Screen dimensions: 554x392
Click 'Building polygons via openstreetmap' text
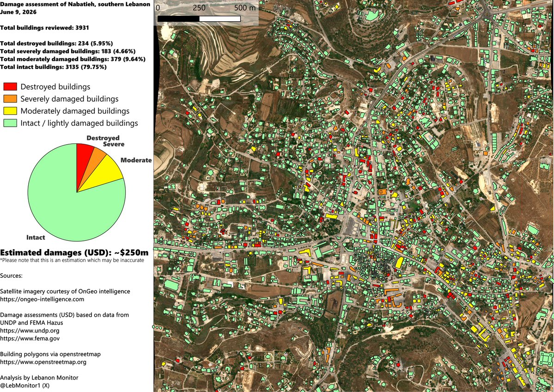(x=50, y=354)
